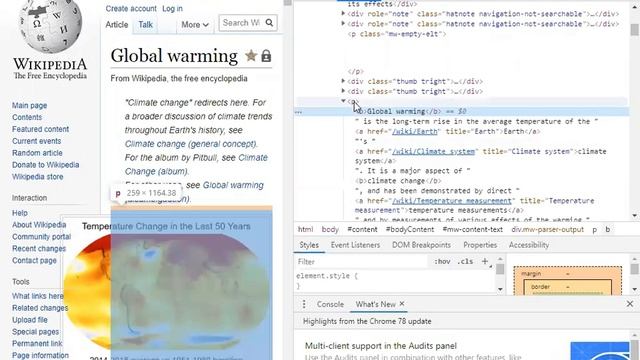
Task: Click the temperature change map thumbnail
Action: point(167,292)
